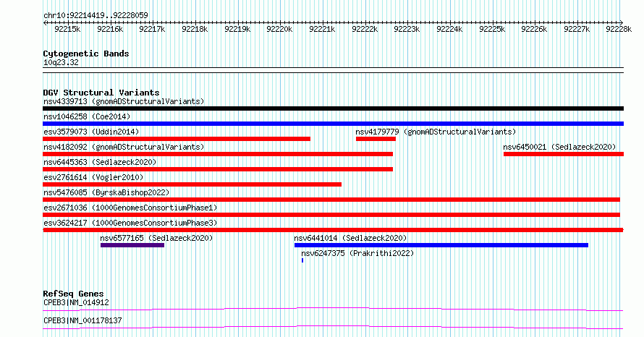The width and height of the screenshot is (644, 337).
Task: Open the nsv4182092 (gnomADStructuralVariants) label
Action: [124, 147]
